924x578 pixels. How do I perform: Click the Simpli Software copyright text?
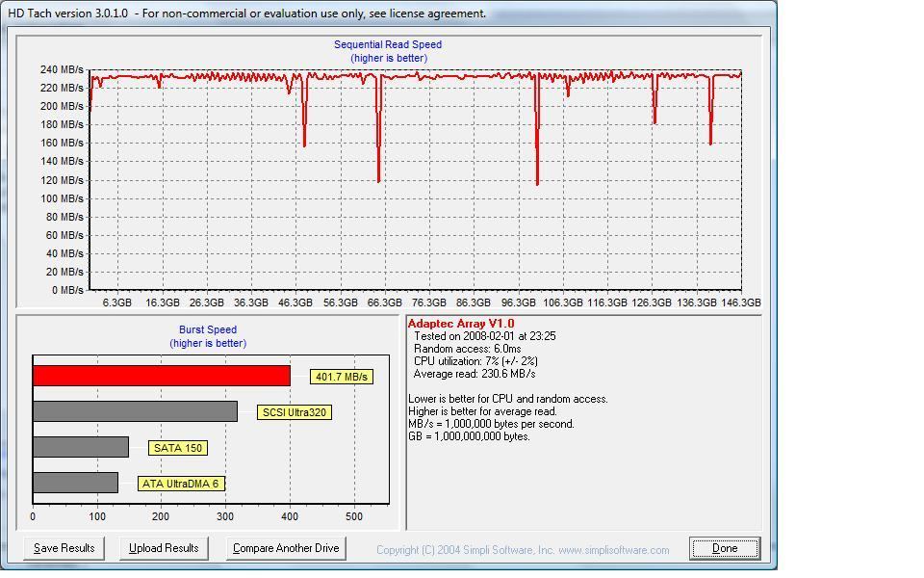pyautogui.click(x=523, y=550)
